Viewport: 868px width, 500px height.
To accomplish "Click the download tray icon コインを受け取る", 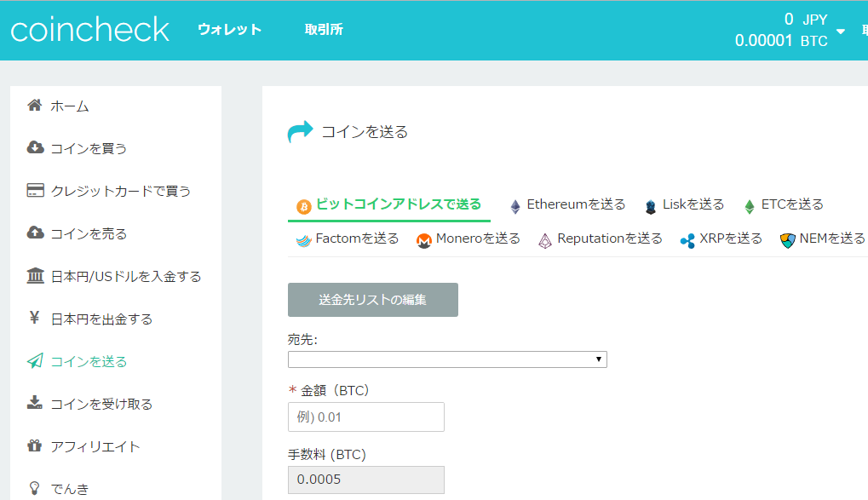I will click(x=34, y=403).
